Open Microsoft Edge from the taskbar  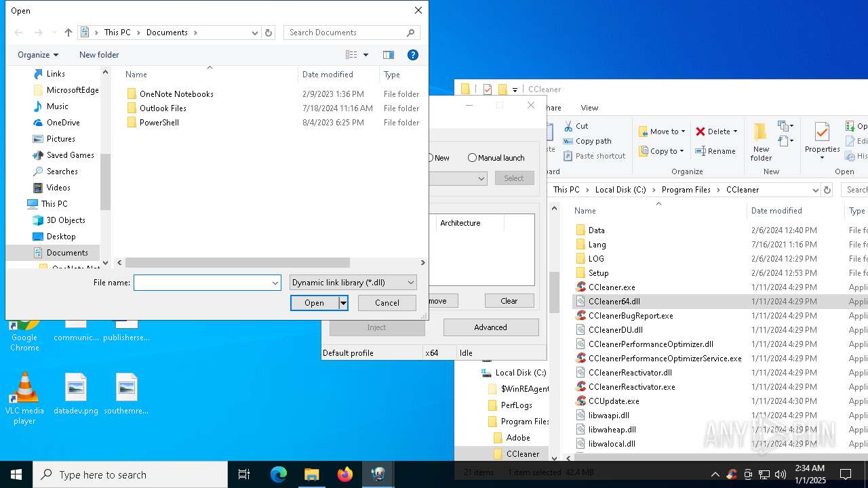279,474
